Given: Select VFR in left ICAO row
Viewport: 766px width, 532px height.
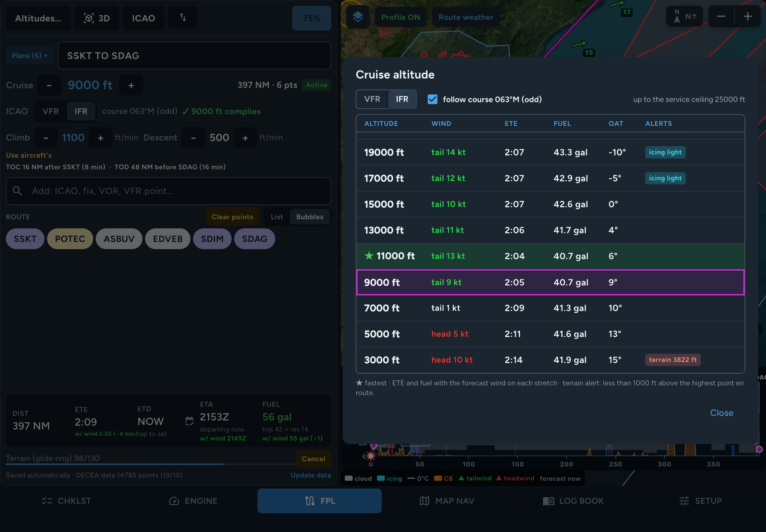Looking at the screenshot, I should click(51, 111).
